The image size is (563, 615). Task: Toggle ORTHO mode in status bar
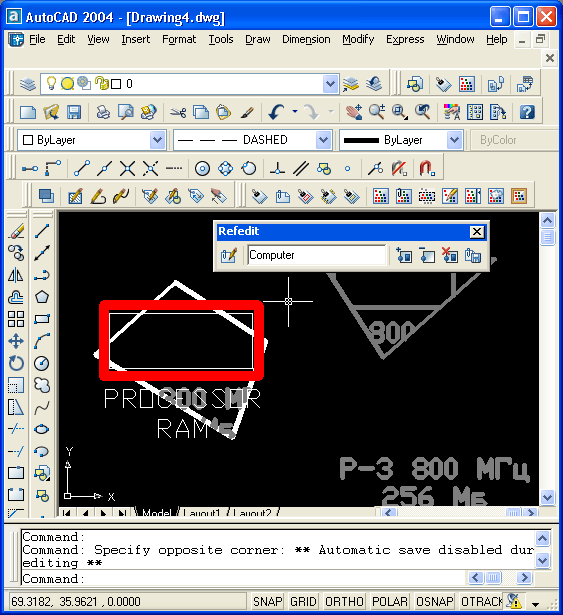point(344,601)
